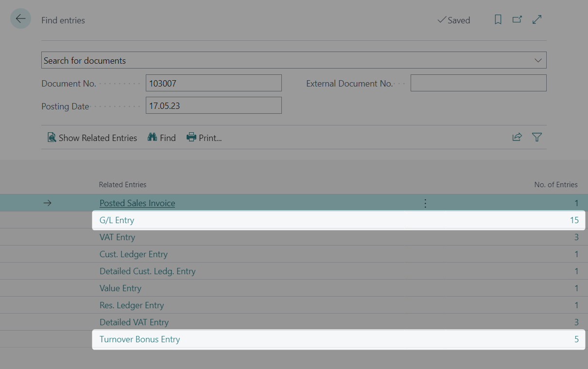The image size is (588, 369).
Task: Open the page in a new window icon
Action: [x=517, y=19]
